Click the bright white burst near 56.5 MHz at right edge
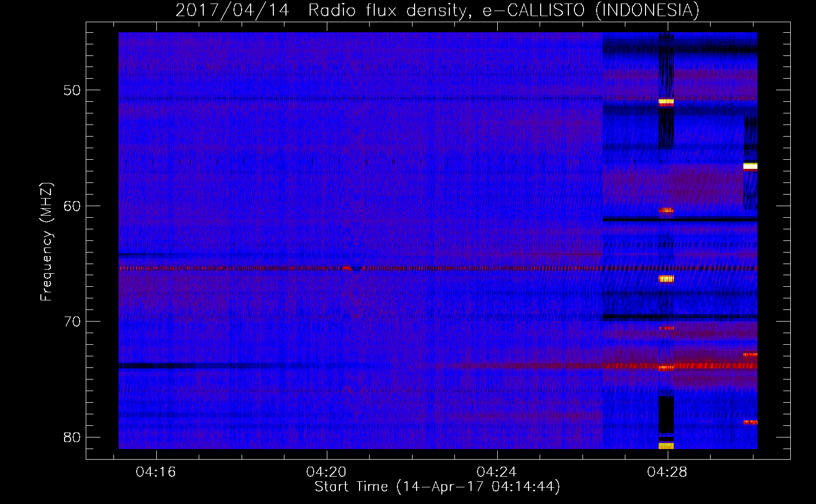The width and height of the screenshot is (816, 504). (x=750, y=166)
